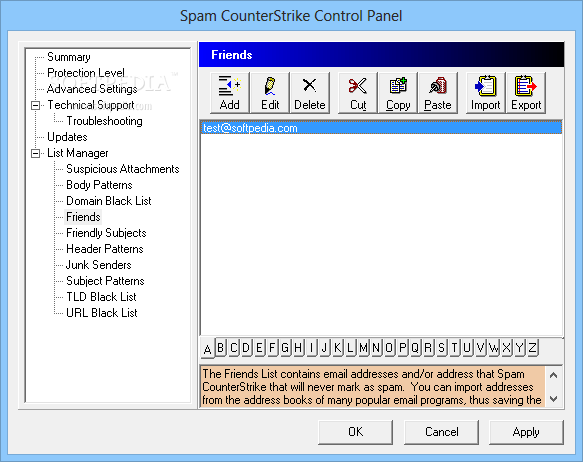Collapse the List Manager tree node

36,153
